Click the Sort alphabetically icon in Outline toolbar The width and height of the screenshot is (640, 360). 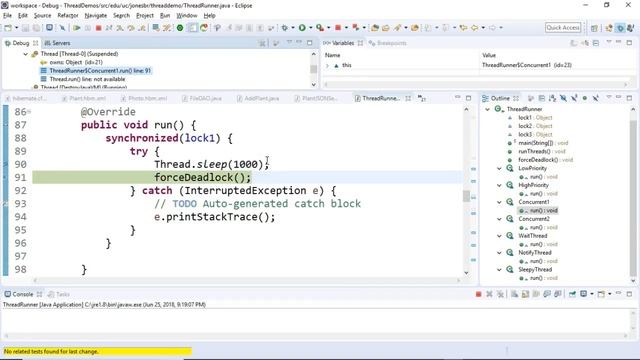[552, 98]
